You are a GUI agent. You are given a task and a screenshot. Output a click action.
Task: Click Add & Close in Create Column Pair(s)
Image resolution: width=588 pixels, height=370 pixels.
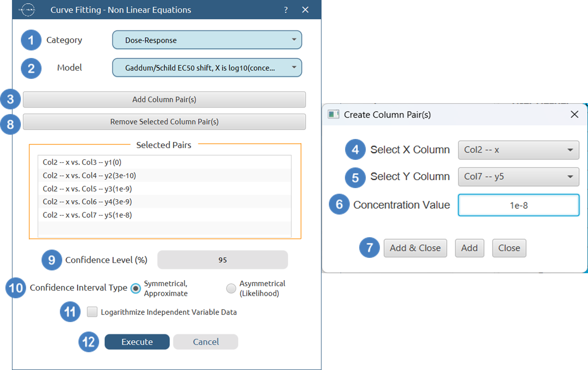point(415,248)
